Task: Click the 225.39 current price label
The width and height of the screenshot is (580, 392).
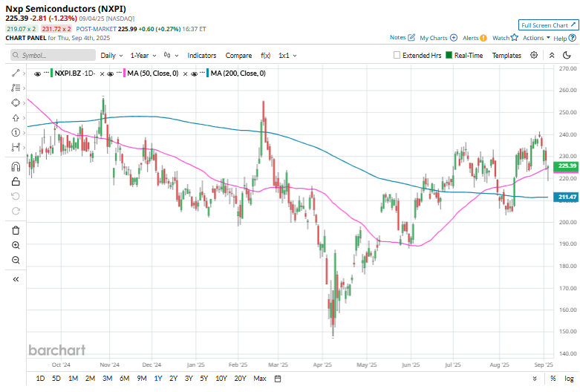Action: tap(566, 166)
